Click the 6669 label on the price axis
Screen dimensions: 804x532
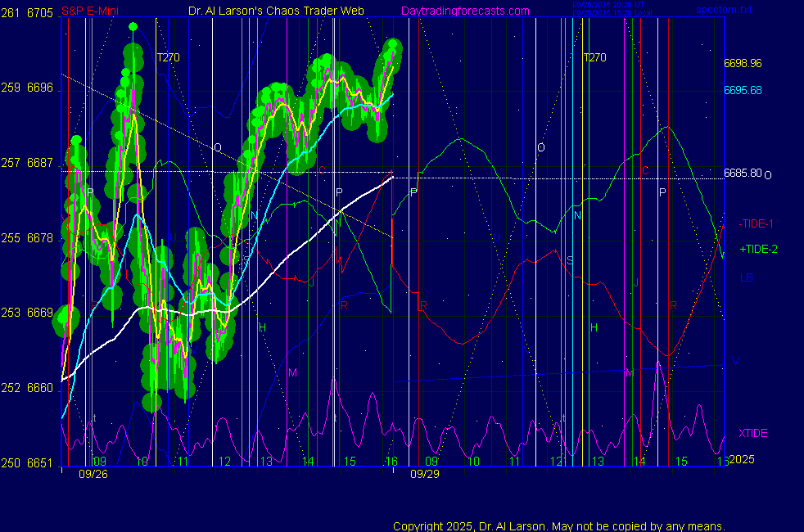pos(39,313)
